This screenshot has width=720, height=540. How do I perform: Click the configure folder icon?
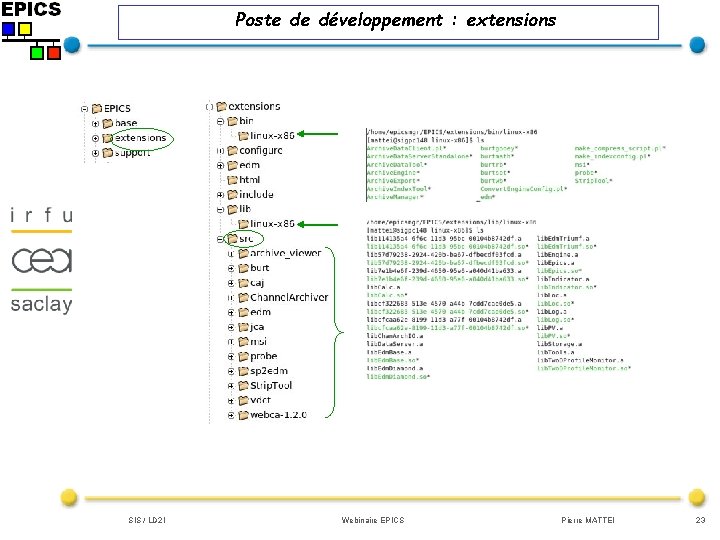tap(232, 151)
